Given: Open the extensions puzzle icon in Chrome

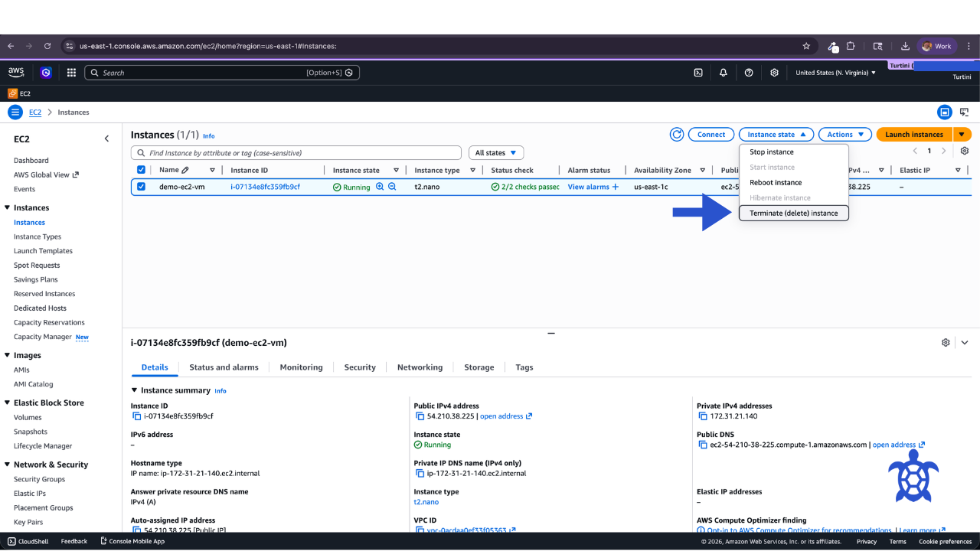Looking at the screenshot, I should click(851, 46).
